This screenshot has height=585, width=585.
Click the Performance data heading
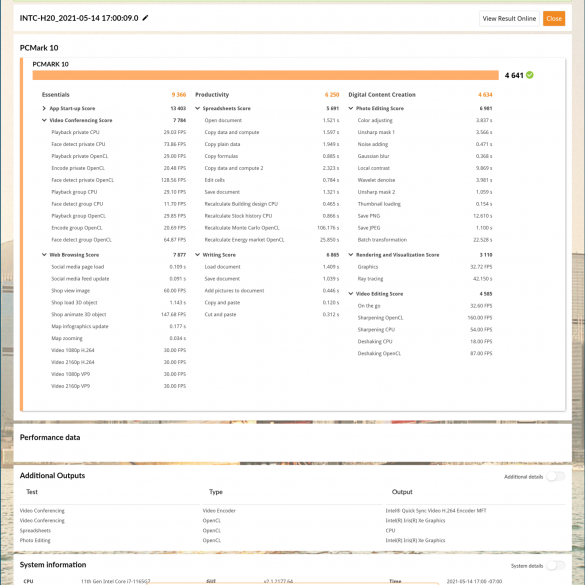tap(50, 437)
